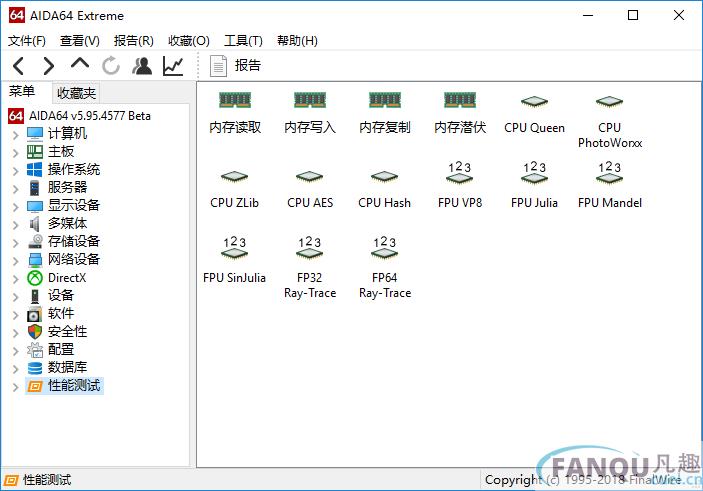Click the refresh toolbar icon
Screen dimensions: 703x491
[x=111, y=66]
